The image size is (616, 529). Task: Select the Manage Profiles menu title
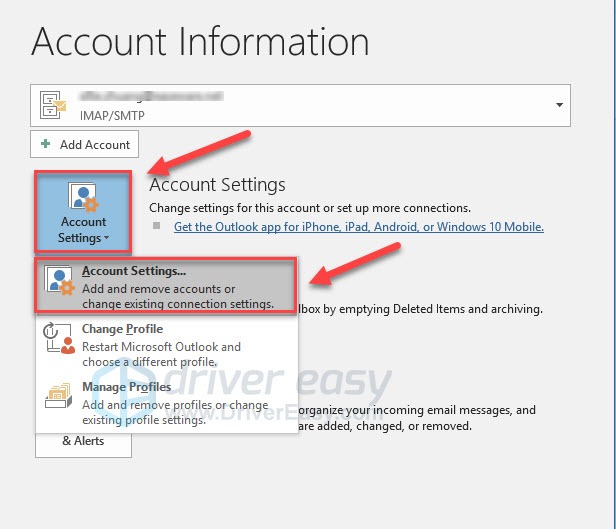pyautogui.click(x=126, y=387)
